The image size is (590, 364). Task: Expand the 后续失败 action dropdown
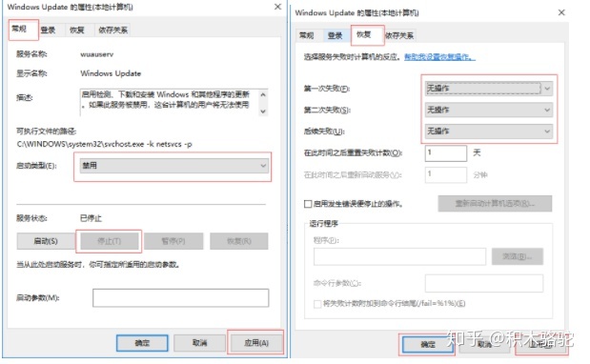489,131
